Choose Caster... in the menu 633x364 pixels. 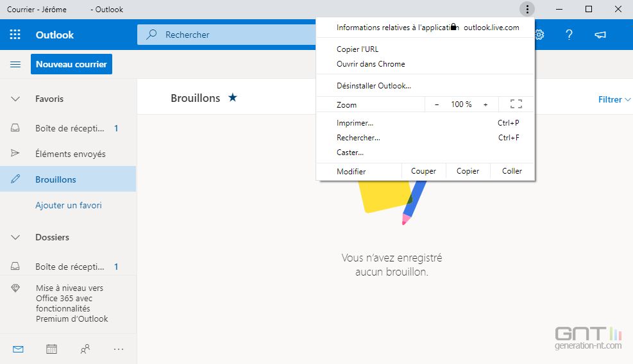click(425, 153)
